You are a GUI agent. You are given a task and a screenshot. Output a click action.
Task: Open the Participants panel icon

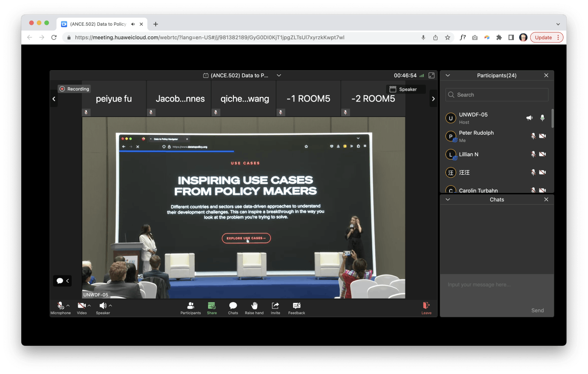[x=190, y=306]
